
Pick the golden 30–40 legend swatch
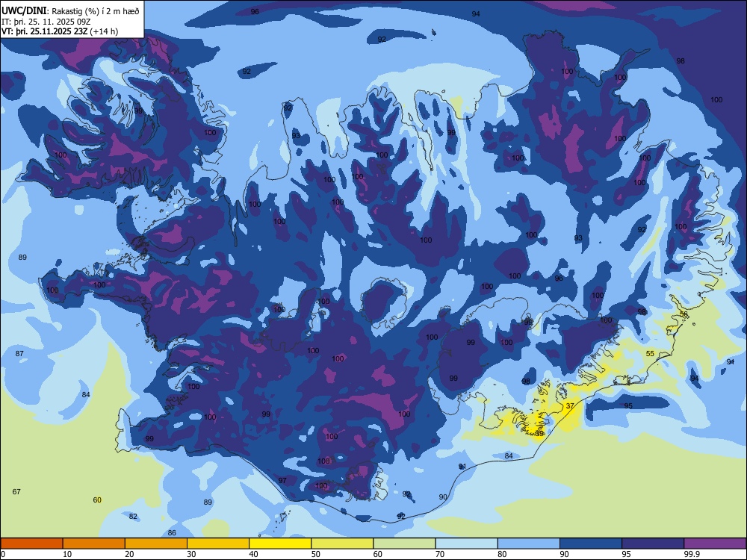(218, 544)
